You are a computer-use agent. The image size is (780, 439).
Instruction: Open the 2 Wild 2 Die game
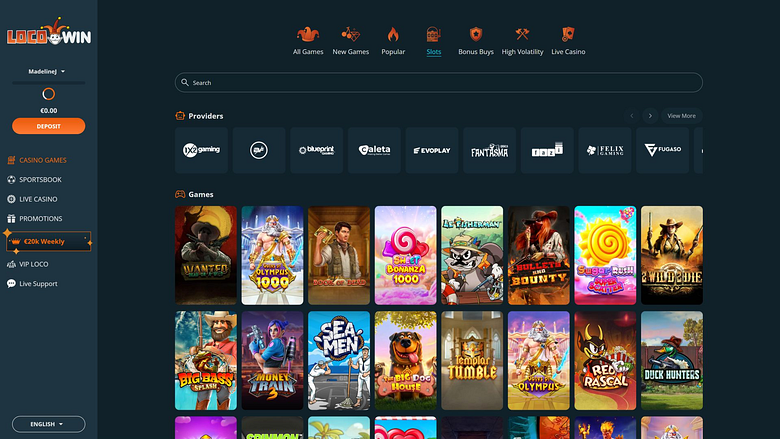672,255
